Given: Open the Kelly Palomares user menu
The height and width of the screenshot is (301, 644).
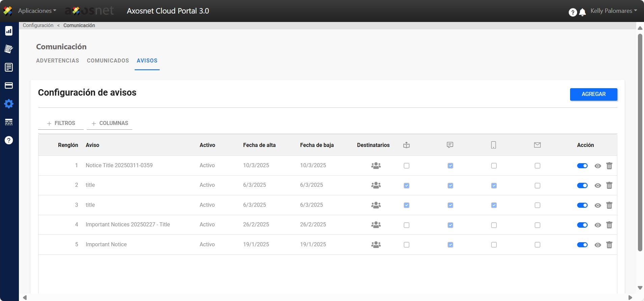Looking at the screenshot, I should [x=613, y=11].
